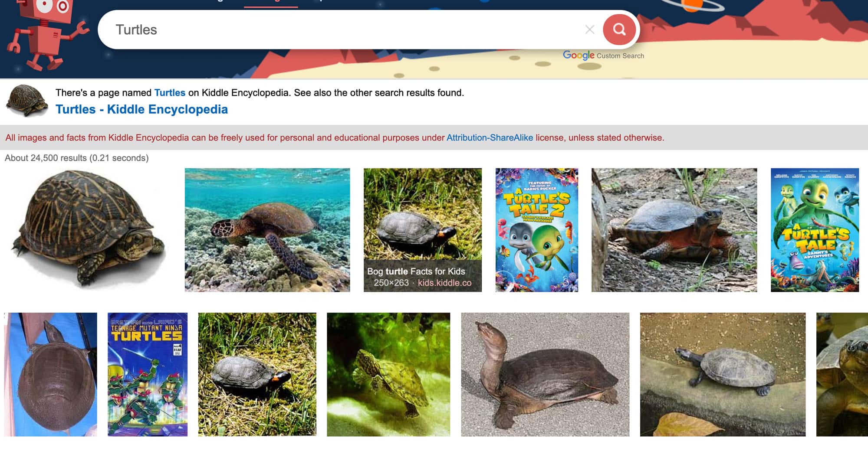868x454 pixels.
Task: Open Turtles - Kiddle Encyclopedia heading link
Action: [x=141, y=109]
